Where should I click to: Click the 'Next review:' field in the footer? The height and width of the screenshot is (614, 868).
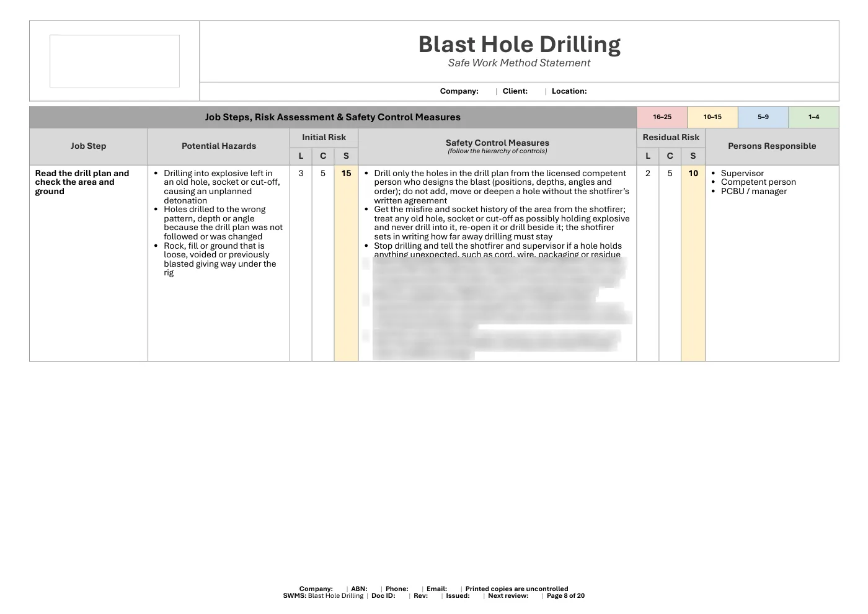pos(508,596)
